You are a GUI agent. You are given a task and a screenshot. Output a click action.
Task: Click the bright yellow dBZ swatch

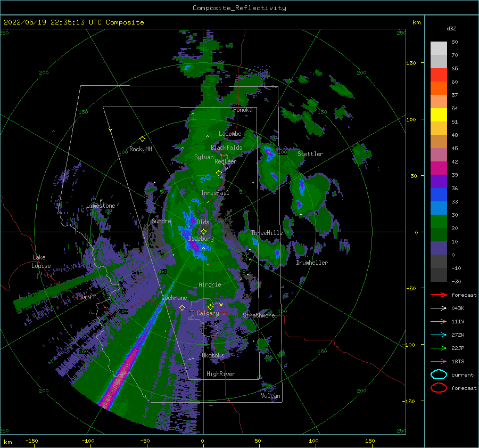tap(439, 115)
